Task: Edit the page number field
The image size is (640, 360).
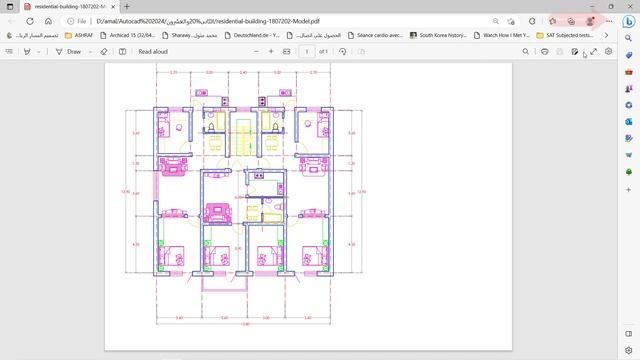Action: [307, 51]
